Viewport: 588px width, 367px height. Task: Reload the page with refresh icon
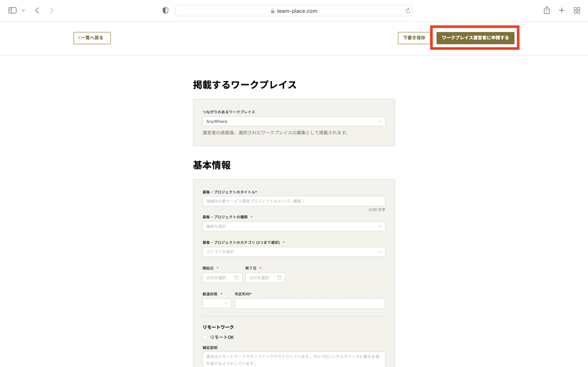click(x=408, y=11)
